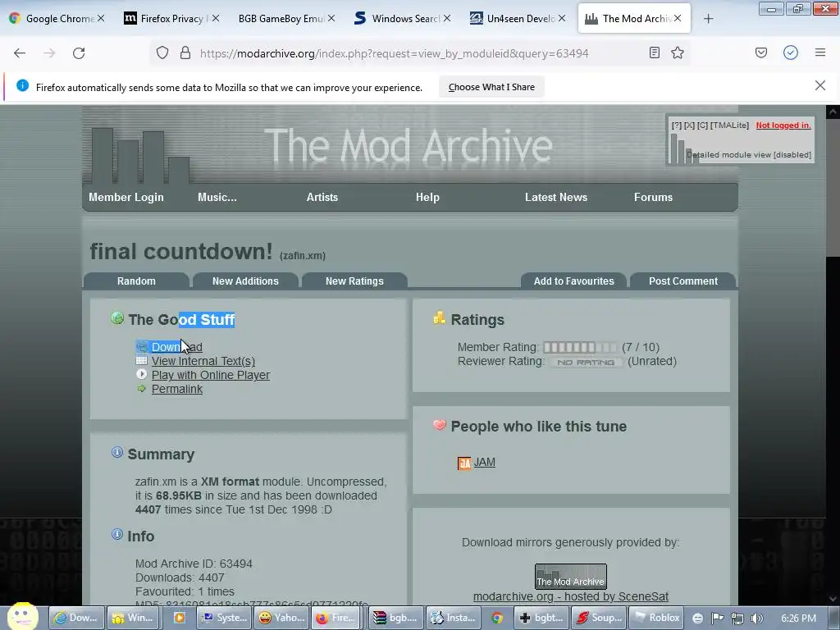
Task: Open the Help menu
Action: [x=427, y=197]
